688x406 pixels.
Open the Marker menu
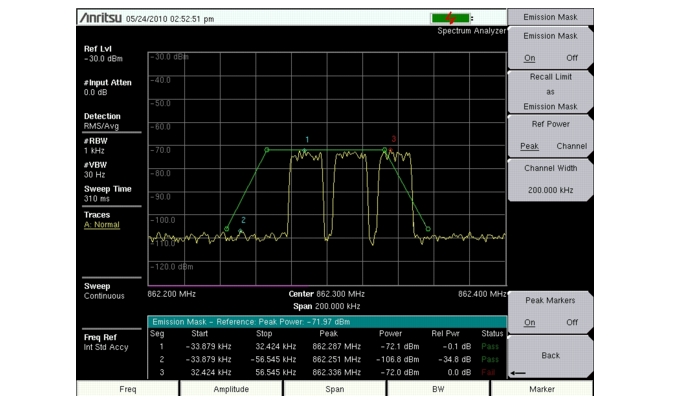pyautogui.click(x=542, y=389)
